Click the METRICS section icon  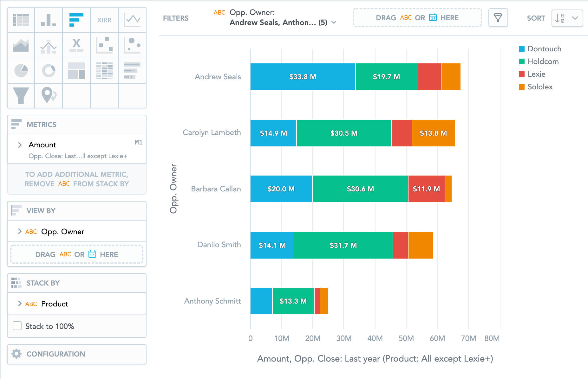(16, 124)
